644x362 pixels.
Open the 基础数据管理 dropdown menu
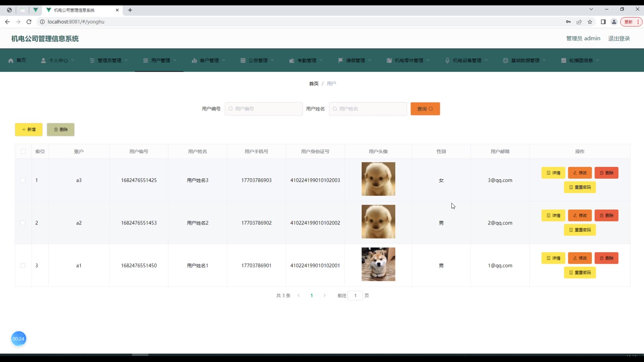(x=525, y=61)
